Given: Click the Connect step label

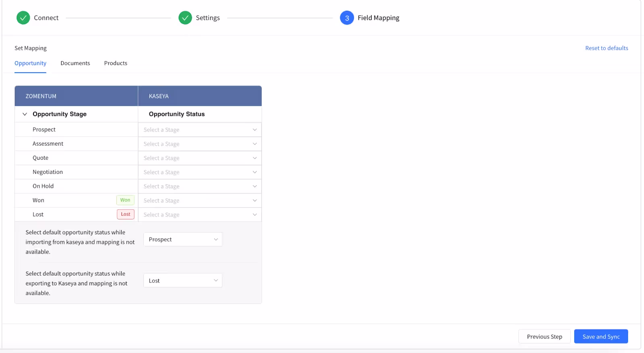Looking at the screenshot, I should click(x=46, y=18).
